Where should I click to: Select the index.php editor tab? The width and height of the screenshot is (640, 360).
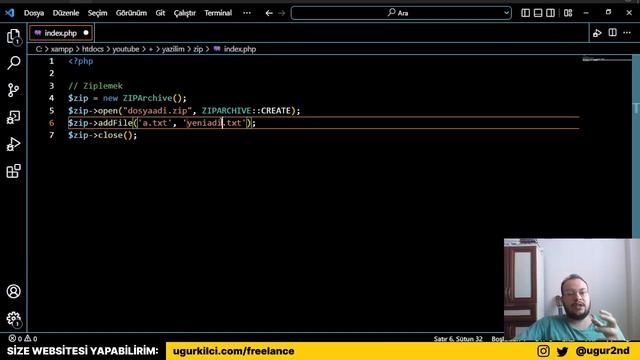coord(61,33)
